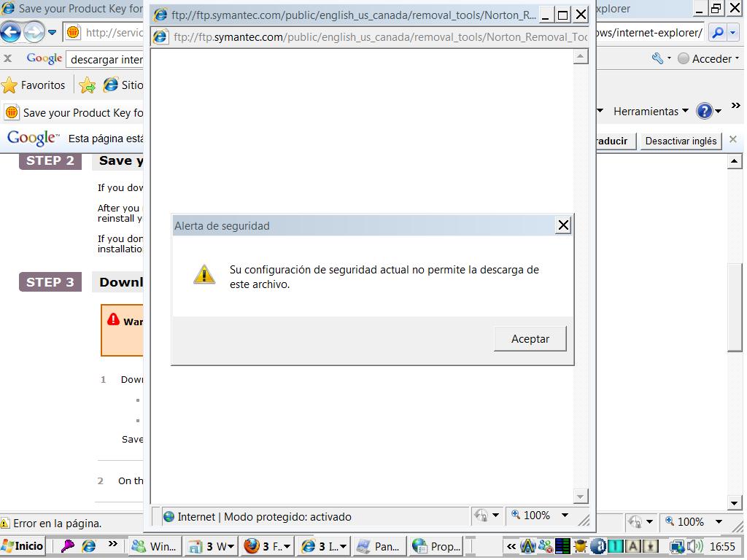This screenshot has height=560, width=747.
Task: Click the blue help question mark icon
Action: pos(704,112)
